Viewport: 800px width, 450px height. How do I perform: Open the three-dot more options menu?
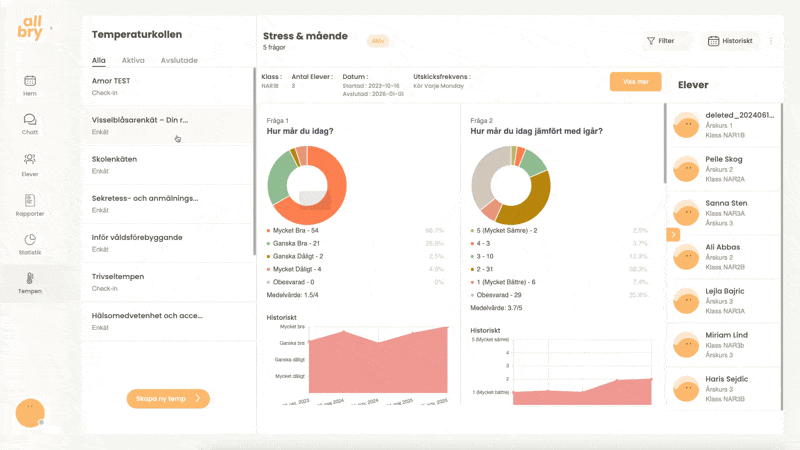[x=771, y=41]
